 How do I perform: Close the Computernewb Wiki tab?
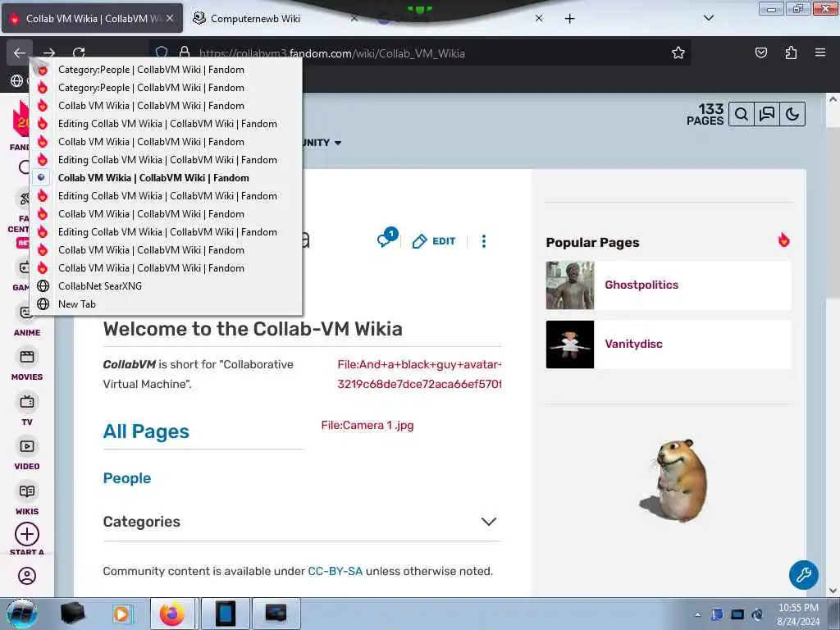[x=354, y=19]
